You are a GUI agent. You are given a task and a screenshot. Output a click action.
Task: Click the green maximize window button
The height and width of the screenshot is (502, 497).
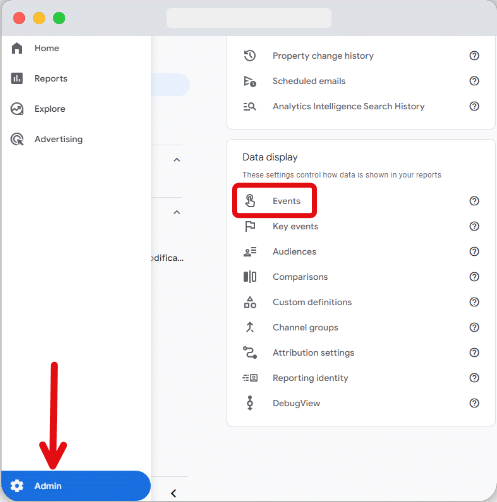click(x=59, y=18)
